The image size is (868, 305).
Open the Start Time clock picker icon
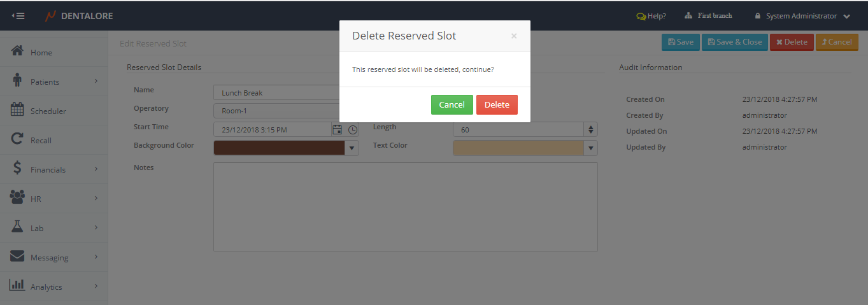[353, 130]
